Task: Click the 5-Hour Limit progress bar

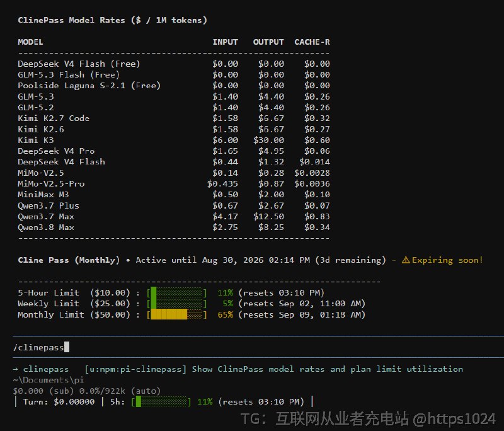Action: [x=176, y=293]
